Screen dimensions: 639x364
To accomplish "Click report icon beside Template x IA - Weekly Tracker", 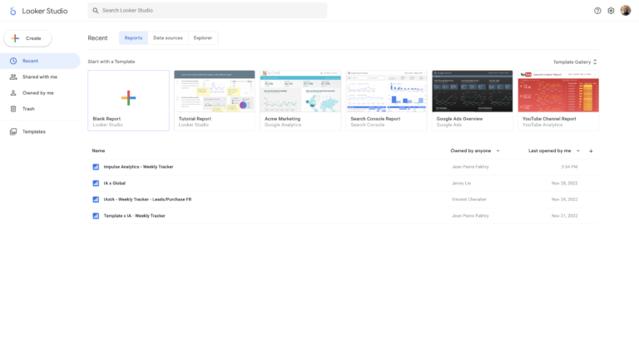I will (96, 216).
